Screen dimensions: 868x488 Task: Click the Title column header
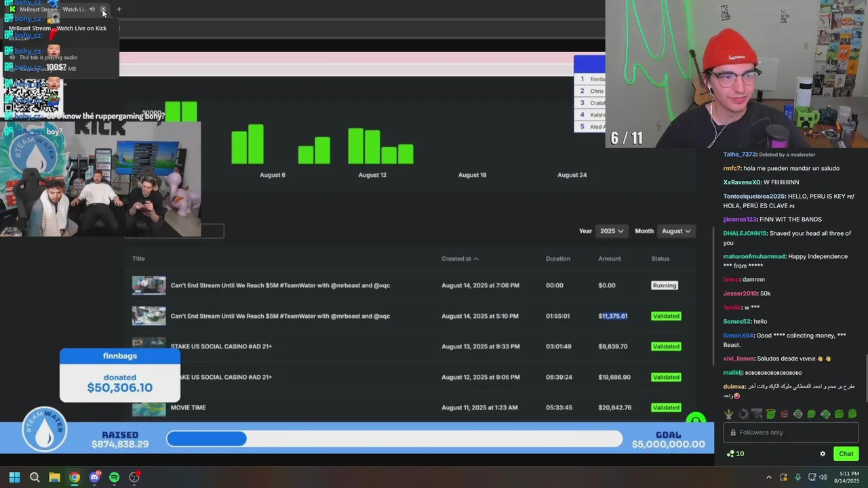pos(138,258)
